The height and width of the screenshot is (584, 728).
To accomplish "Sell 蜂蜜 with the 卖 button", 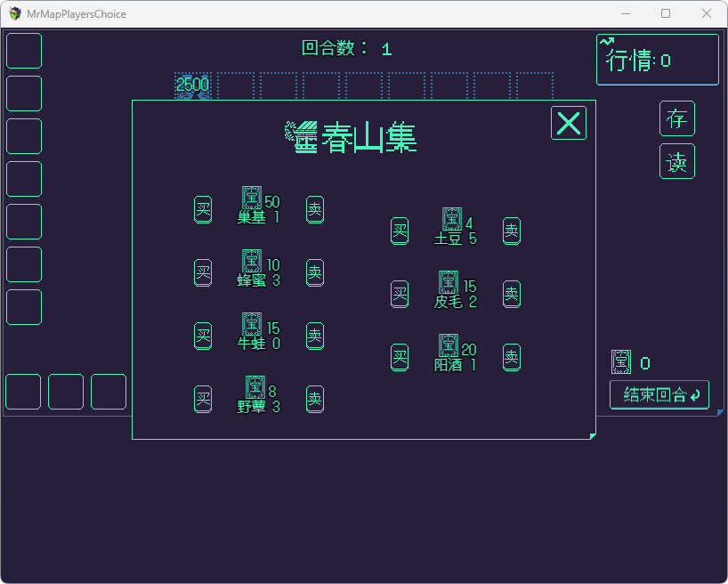I will pyautogui.click(x=315, y=272).
